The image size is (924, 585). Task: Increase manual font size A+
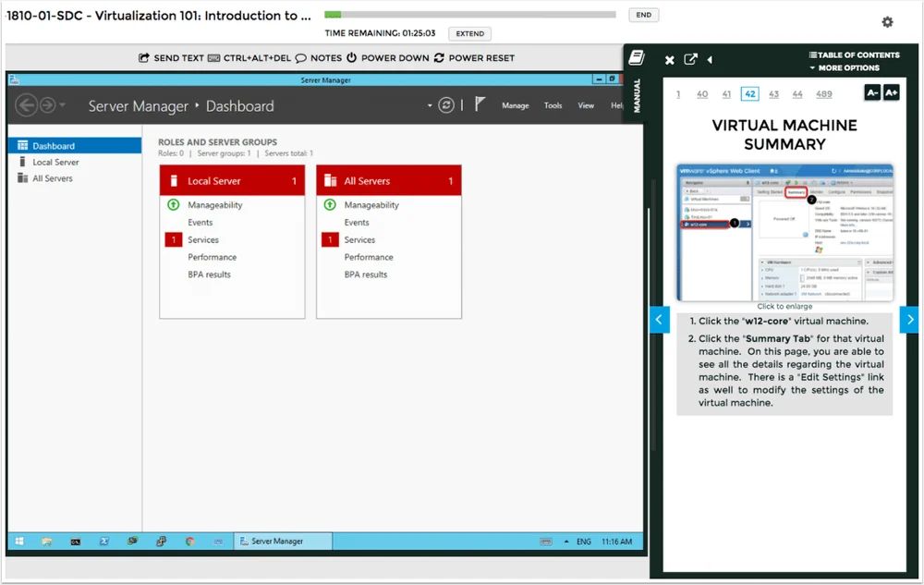(x=891, y=92)
